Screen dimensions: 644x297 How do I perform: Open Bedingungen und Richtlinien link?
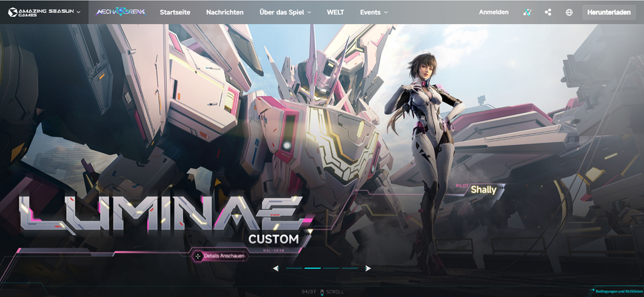pos(617,291)
